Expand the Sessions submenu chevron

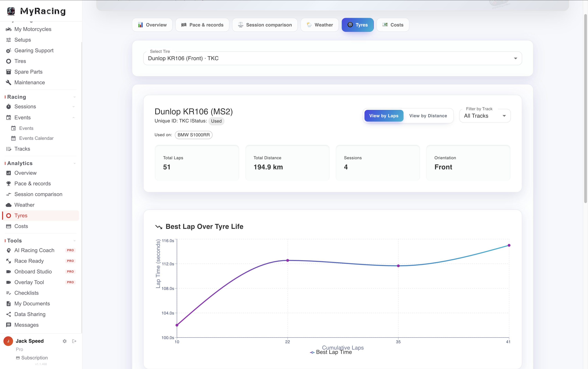point(73,107)
